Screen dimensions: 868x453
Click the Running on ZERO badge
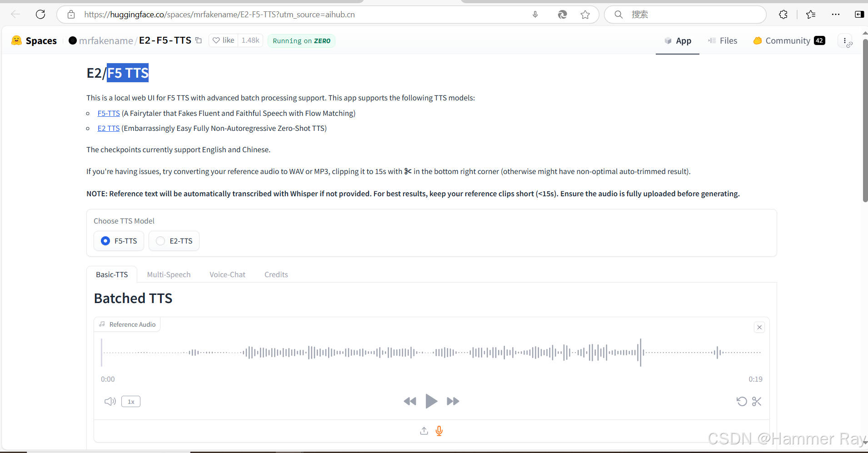(x=301, y=41)
